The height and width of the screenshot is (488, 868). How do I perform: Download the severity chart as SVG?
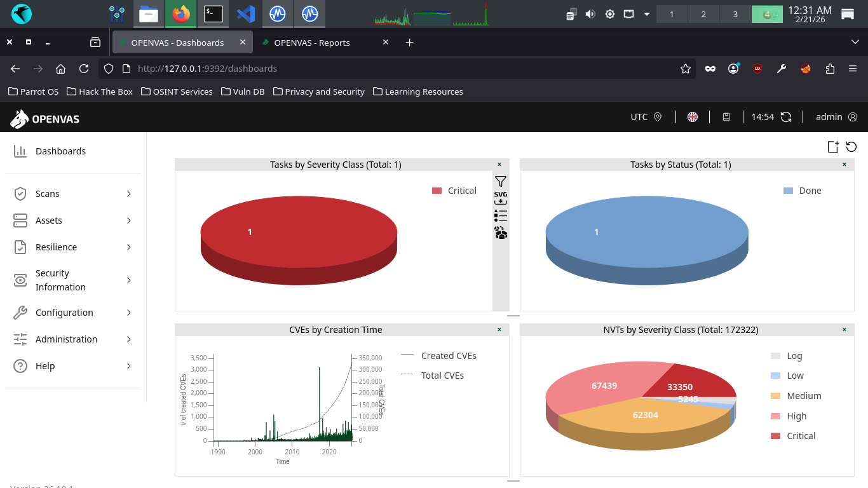tap(501, 198)
